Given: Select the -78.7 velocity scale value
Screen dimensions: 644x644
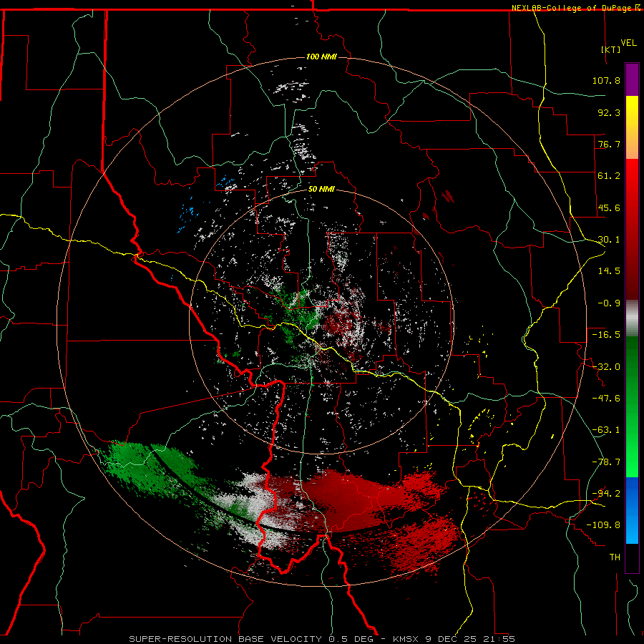Looking at the screenshot, I should [x=606, y=462].
